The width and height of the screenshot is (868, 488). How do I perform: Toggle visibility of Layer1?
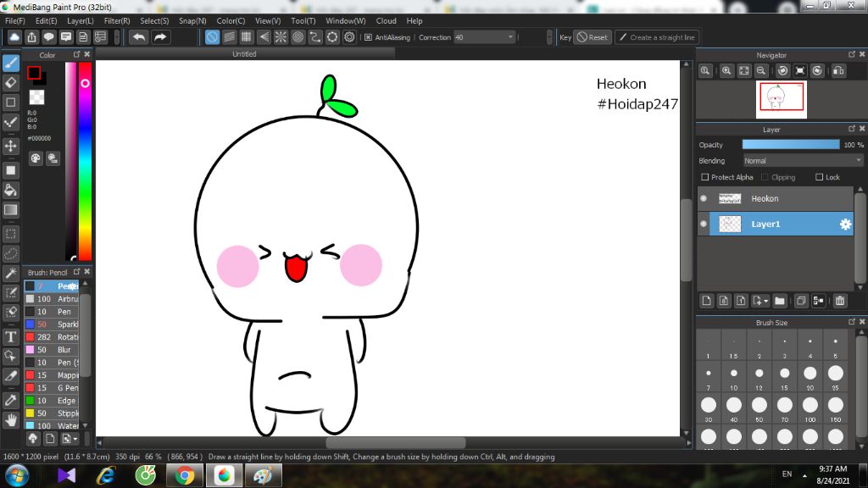tap(704, 224)
